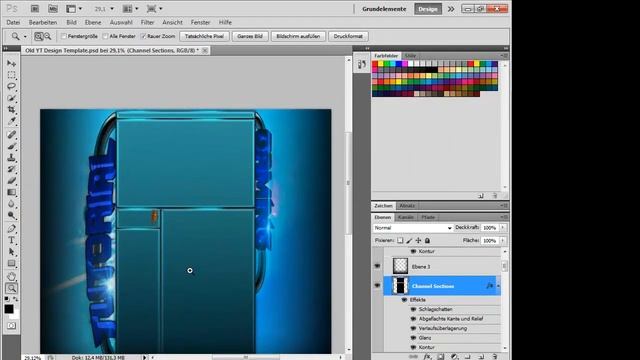This screenshot has width=640, height=360.
Task: Select the Healing Brush tool
Action: 11,135
